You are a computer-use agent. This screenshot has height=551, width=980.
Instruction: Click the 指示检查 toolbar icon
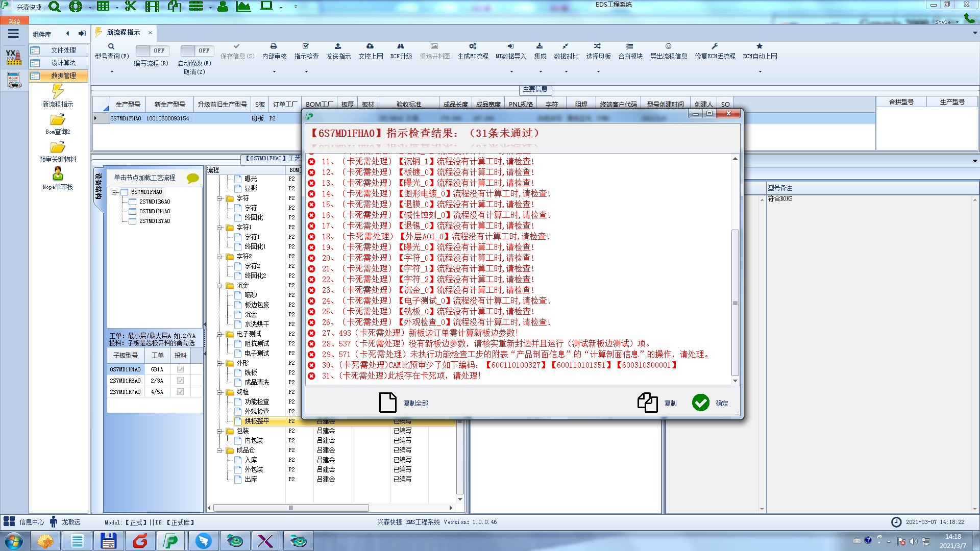click(x=306, y=46)
